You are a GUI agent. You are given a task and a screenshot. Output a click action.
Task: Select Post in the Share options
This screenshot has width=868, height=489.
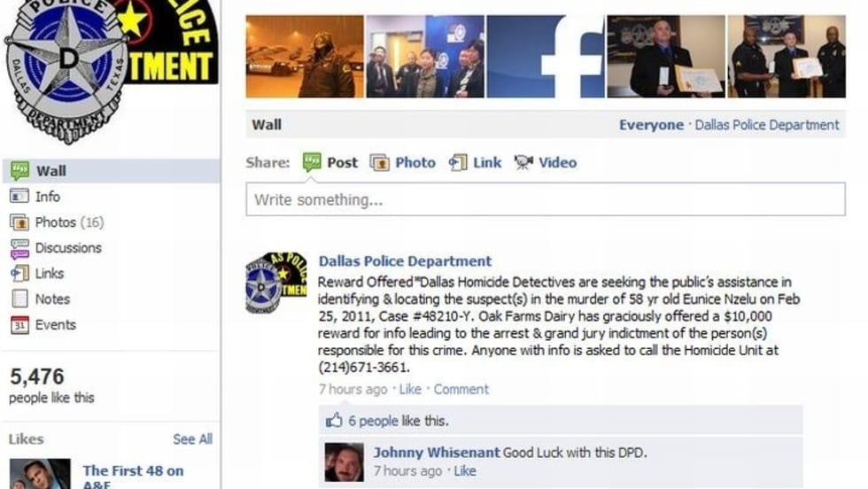pos(342,162)
